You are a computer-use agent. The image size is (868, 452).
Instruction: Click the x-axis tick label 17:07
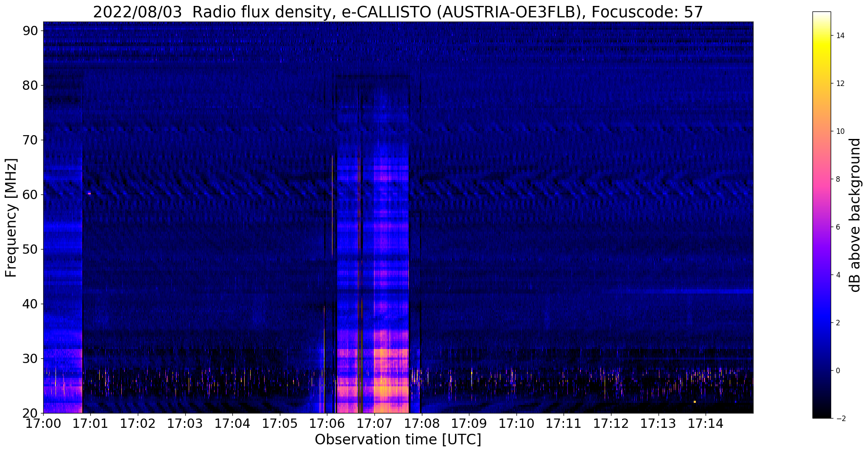[374, 423]
